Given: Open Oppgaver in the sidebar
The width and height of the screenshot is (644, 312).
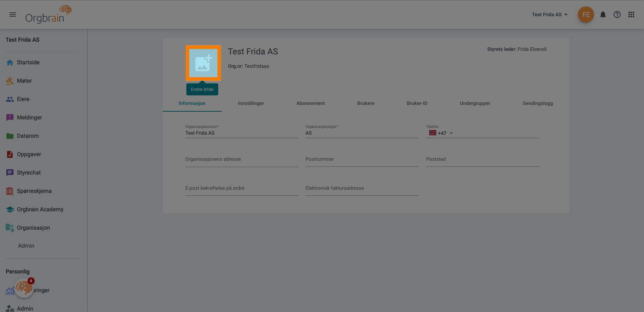Looking at the screenshot, I should tap(29, 154).
